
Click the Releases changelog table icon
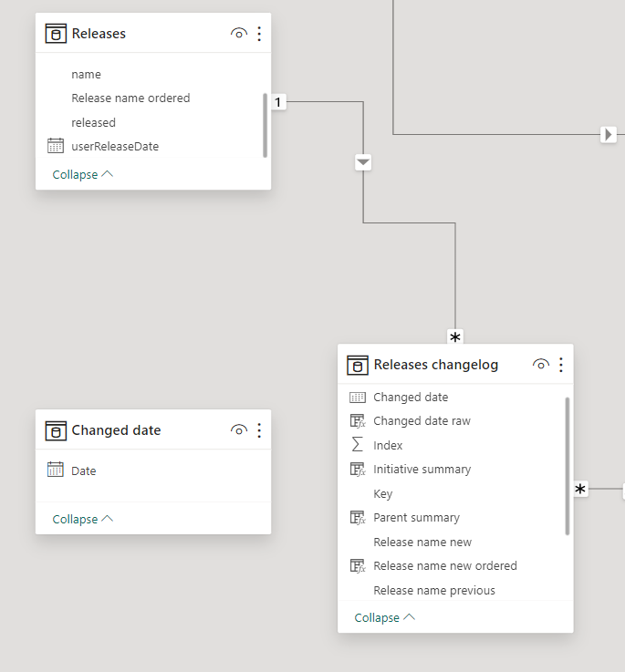[358, 365]
